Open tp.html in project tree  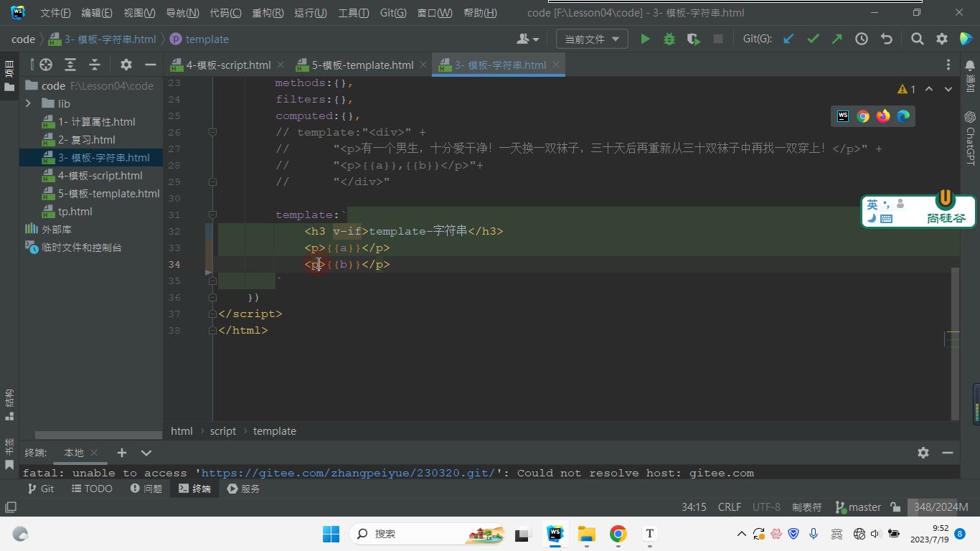coord(75,212)
